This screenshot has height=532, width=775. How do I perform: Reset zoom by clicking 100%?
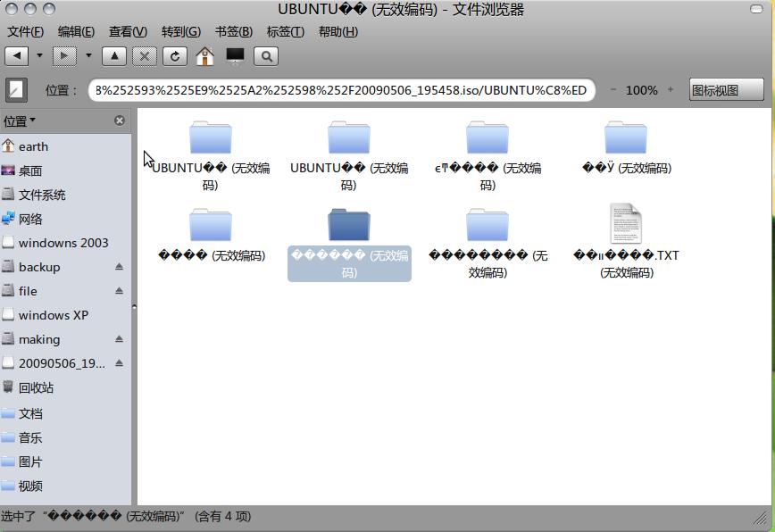click(642, 90)
